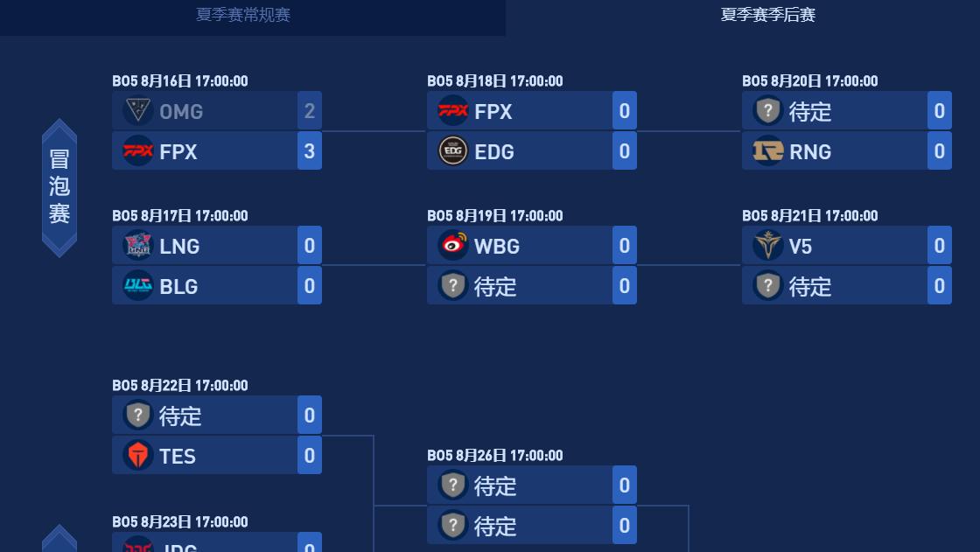980x552 pixels.
Task: Click the downward chevron below 冒泡赛
Action: (59, 248)
